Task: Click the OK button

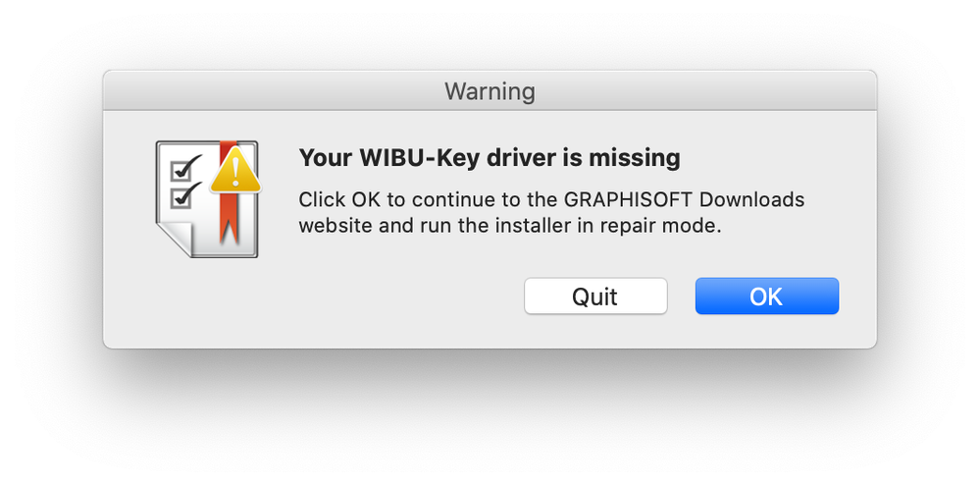Action: click(x=766, y=296)
